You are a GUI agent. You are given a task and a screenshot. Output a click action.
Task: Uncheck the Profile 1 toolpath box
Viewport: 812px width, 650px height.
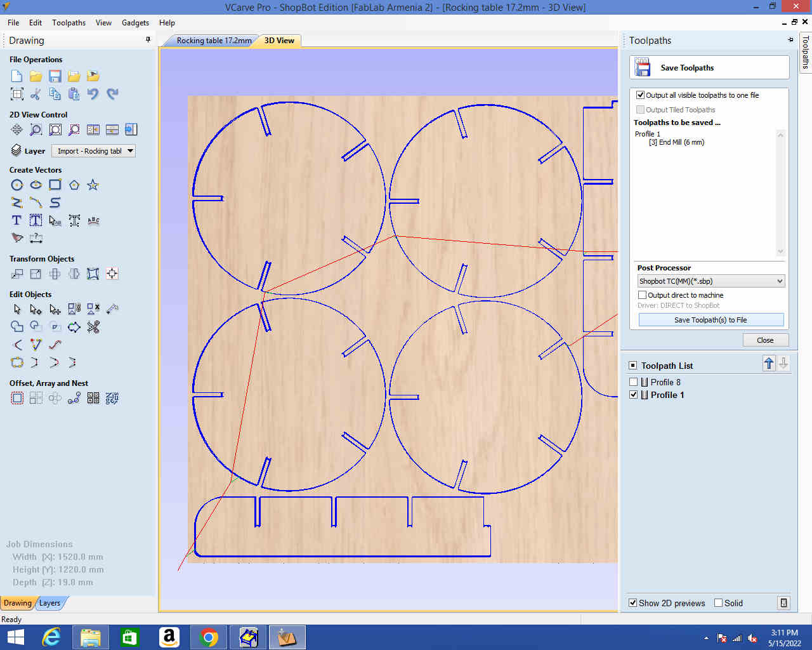point(633,395)
